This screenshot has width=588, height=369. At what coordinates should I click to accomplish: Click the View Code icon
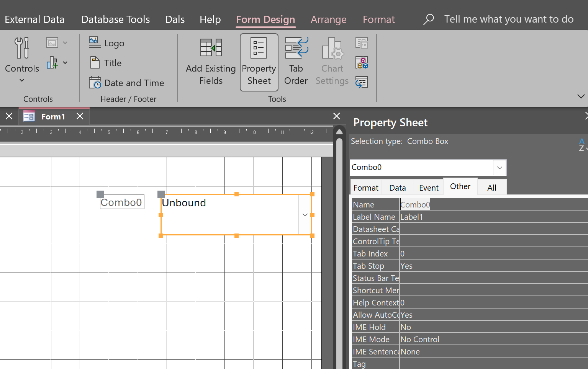pos(361,63)
